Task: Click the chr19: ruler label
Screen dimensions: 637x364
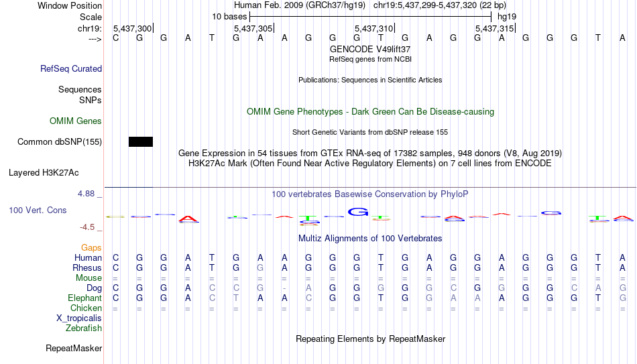Action: 90,28
